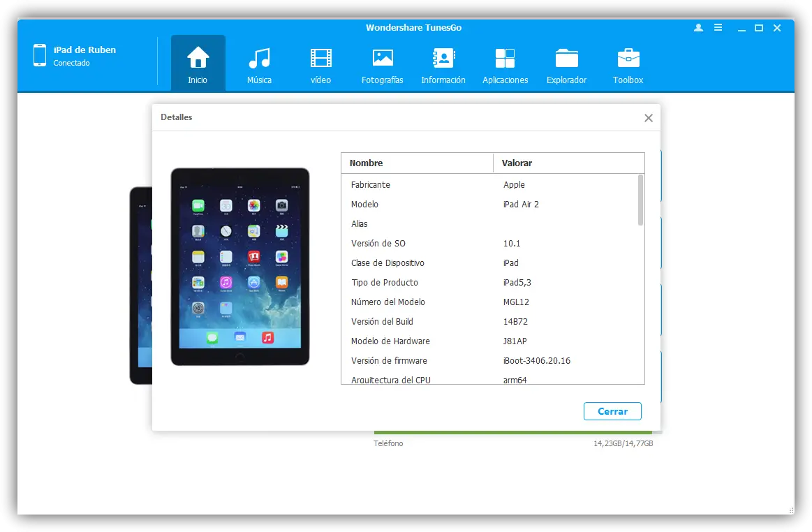Image resolution: width=812 pixels, height=532 pixels.
Task: Select the value MGL12
Action: point(516,302)
